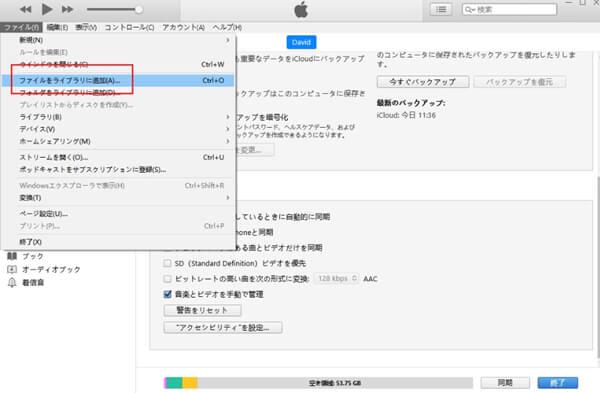Viewport: 600px width, 393px height.
Task: Click the fast-forward next track button
Action: [x=67, y=10]
